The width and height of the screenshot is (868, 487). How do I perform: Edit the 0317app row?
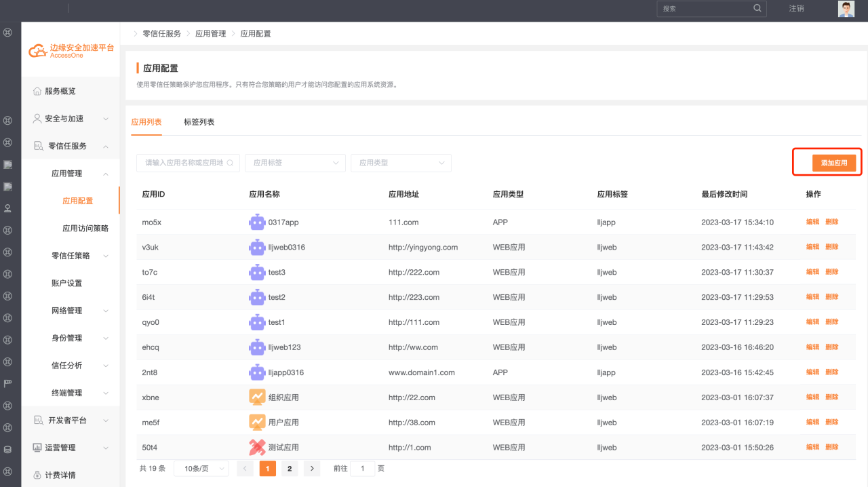pos(812,222)
